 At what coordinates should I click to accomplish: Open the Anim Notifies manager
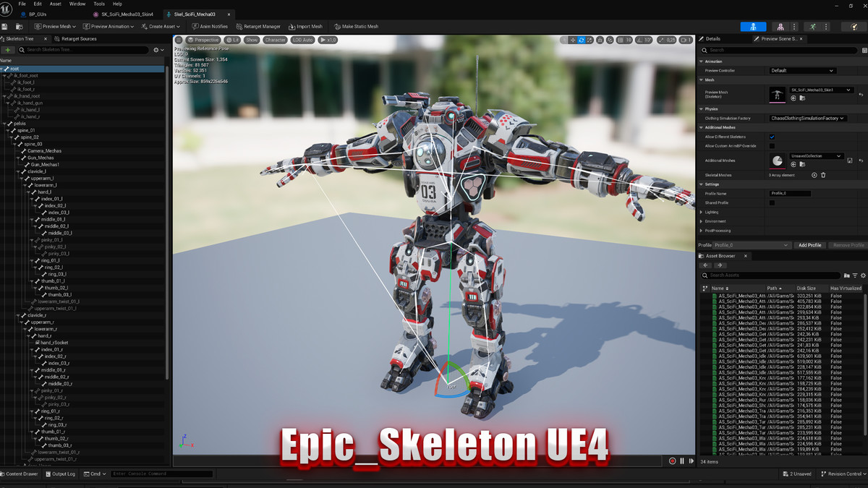point(209,26)
